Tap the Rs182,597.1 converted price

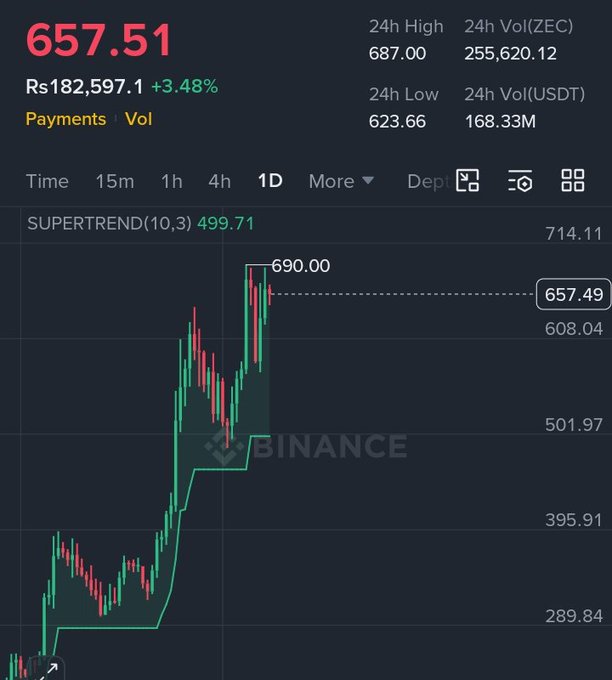(84, 87)
